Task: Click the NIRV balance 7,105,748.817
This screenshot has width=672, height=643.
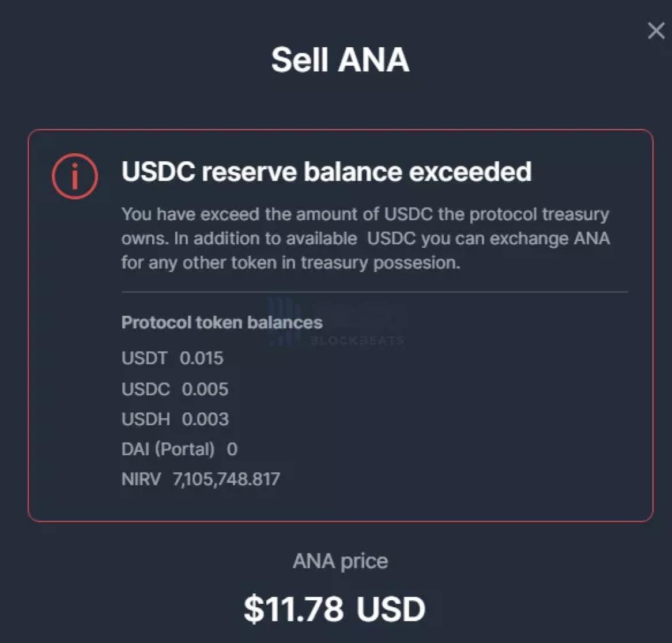Action: 226,479
